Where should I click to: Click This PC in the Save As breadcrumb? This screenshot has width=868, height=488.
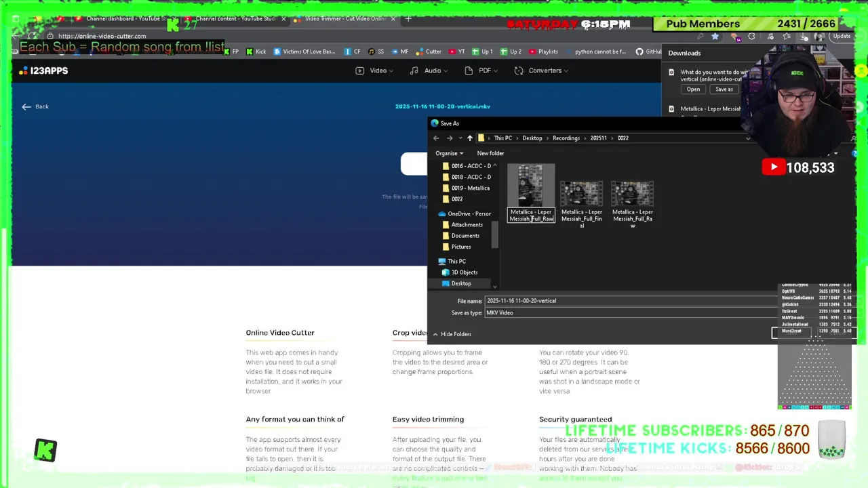[x=502, y=138]
